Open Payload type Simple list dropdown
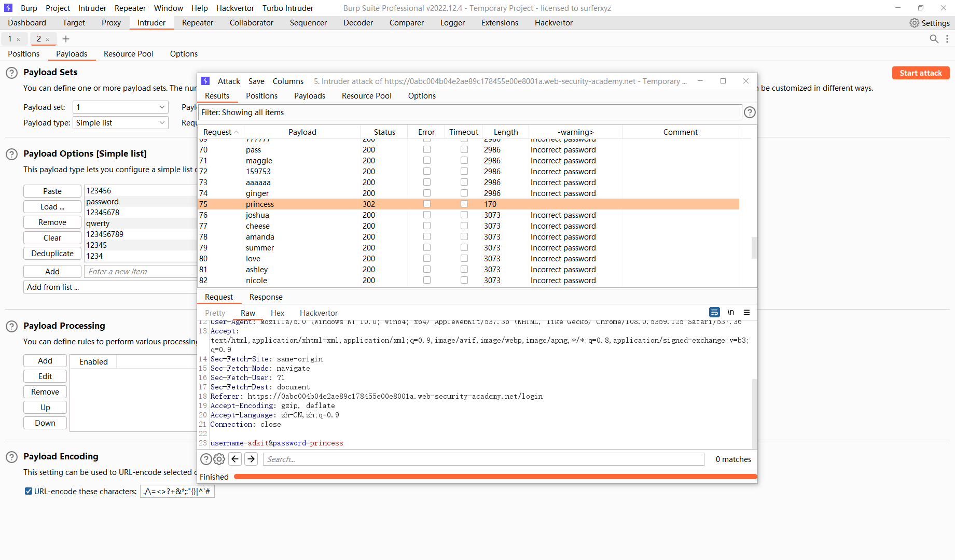This screenshot has height=560, width=955. (x=120, y=123)
